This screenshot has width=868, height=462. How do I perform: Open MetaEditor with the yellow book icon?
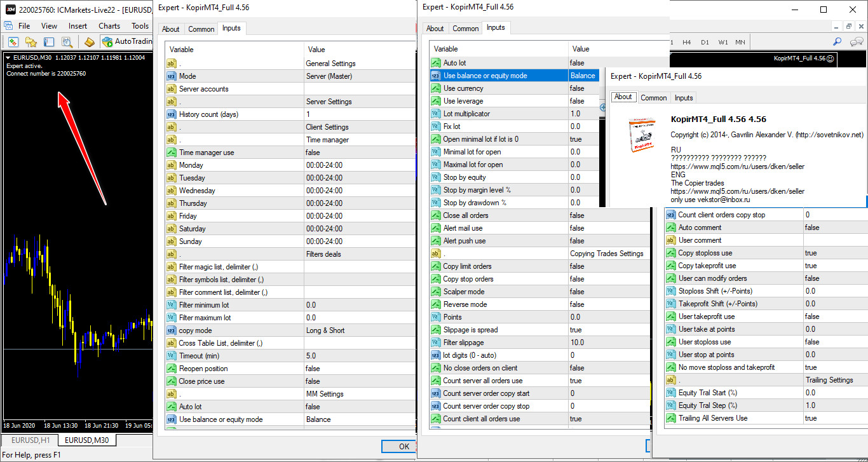[90, 42]
